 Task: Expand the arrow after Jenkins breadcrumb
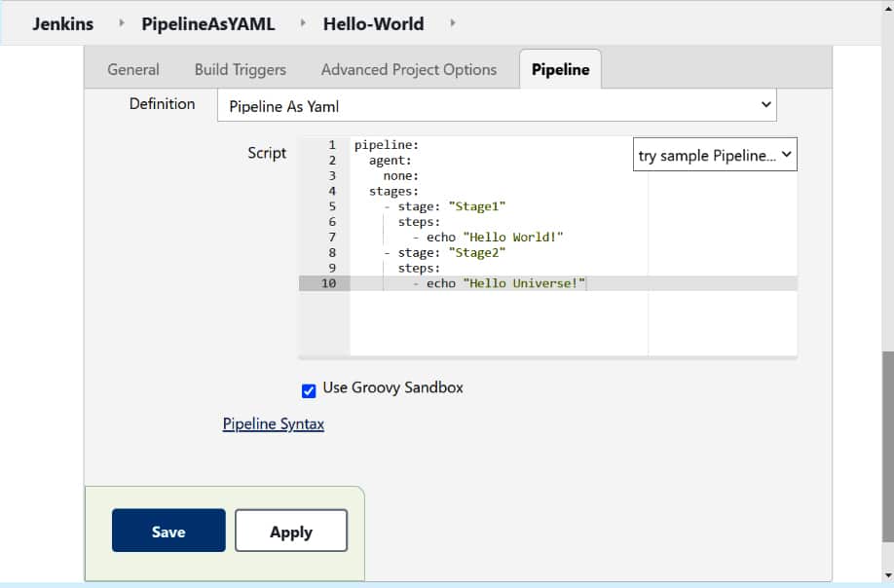pos(122,23)
